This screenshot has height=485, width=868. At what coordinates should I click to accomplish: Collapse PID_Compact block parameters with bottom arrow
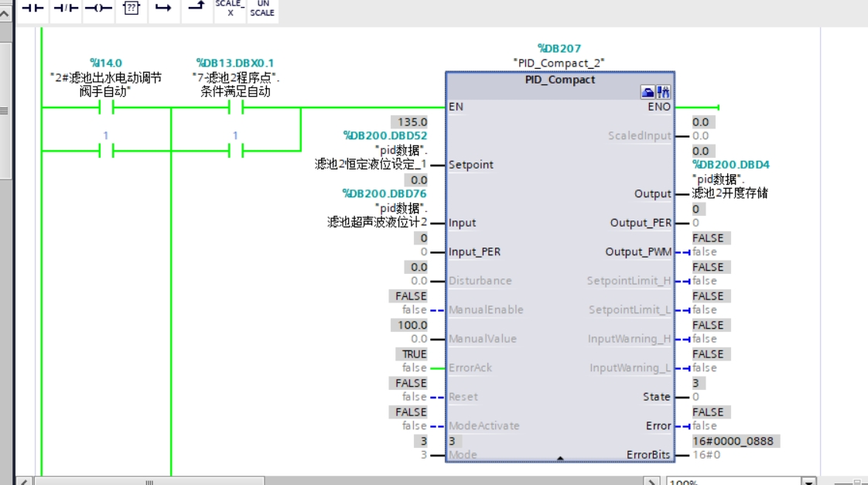[x=560, y=458]
